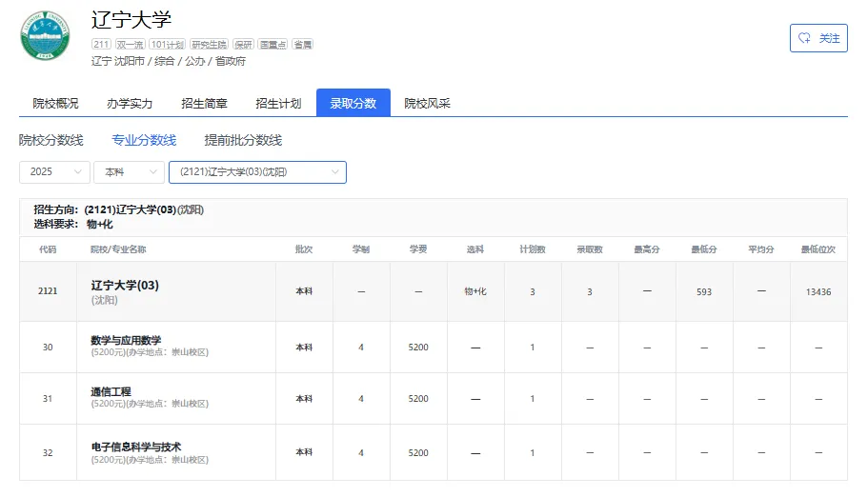Click the 101计划 tag
868x497 pixels.
(x=167, y=45)
